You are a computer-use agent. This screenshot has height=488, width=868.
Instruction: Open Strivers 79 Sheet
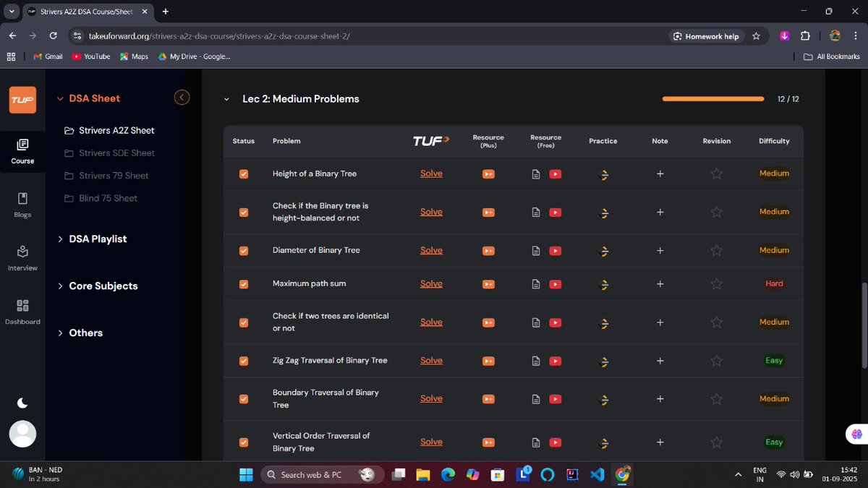pyautogui.click(x=106, y=176)
